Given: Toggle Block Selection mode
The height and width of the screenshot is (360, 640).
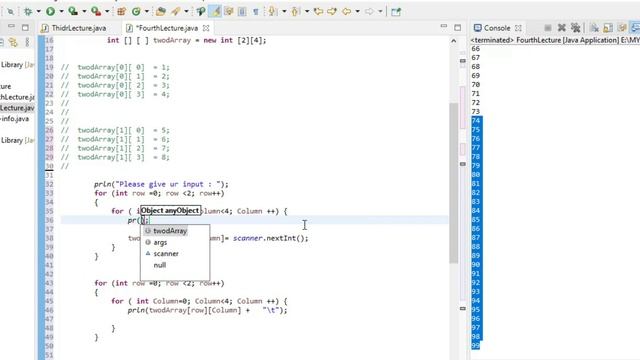Looking at the screenshot, I should tap(242, 11).
